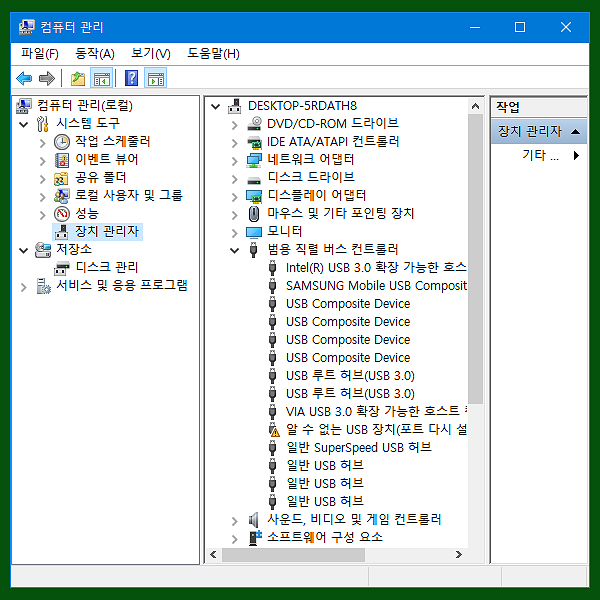Maximize the 컴퓨터 관리 window

(520, 27)
